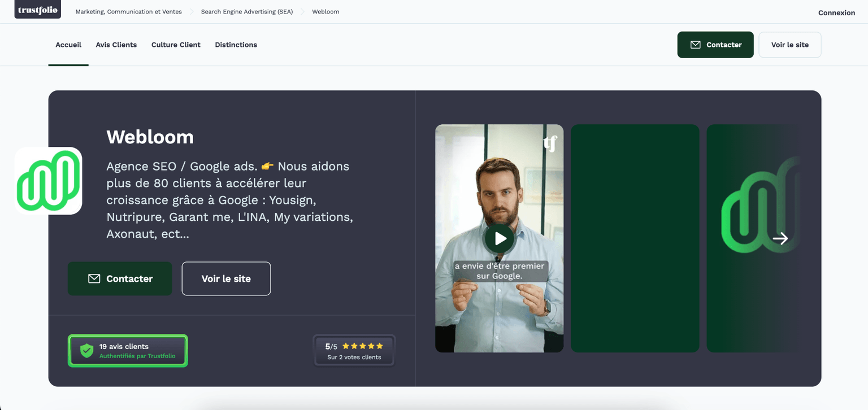Screen dimensions: 868x410
Task: Open the Connexion login link
Action: 836,12
